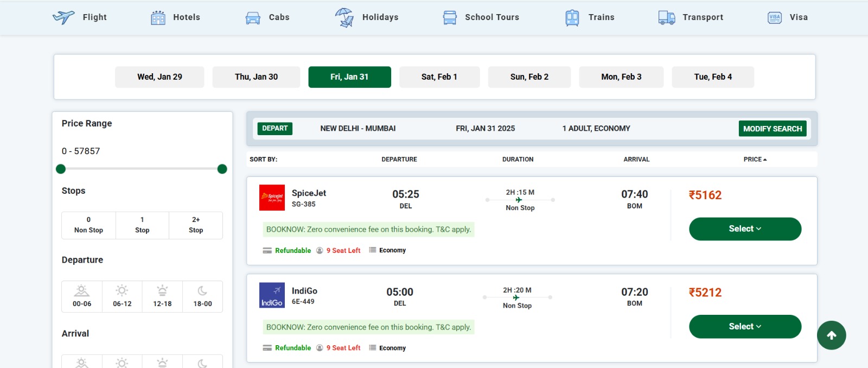Select the Wed, Jan 29 date tab

(159, 77)
